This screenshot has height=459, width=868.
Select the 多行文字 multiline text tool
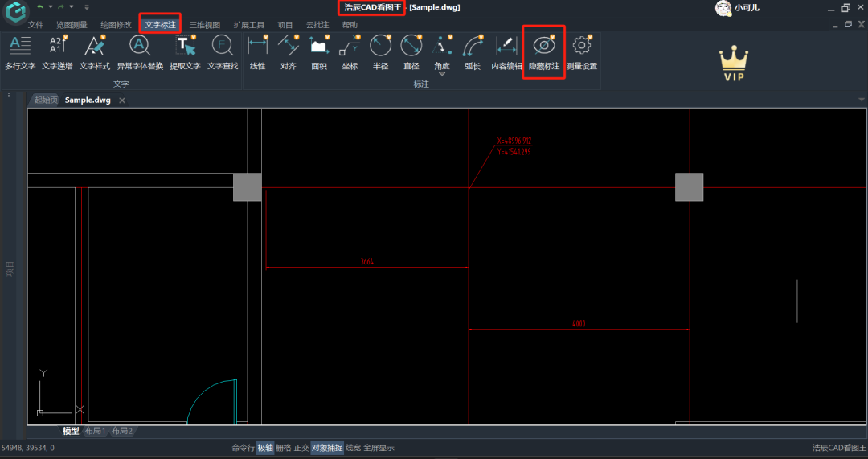pos(20,52)
